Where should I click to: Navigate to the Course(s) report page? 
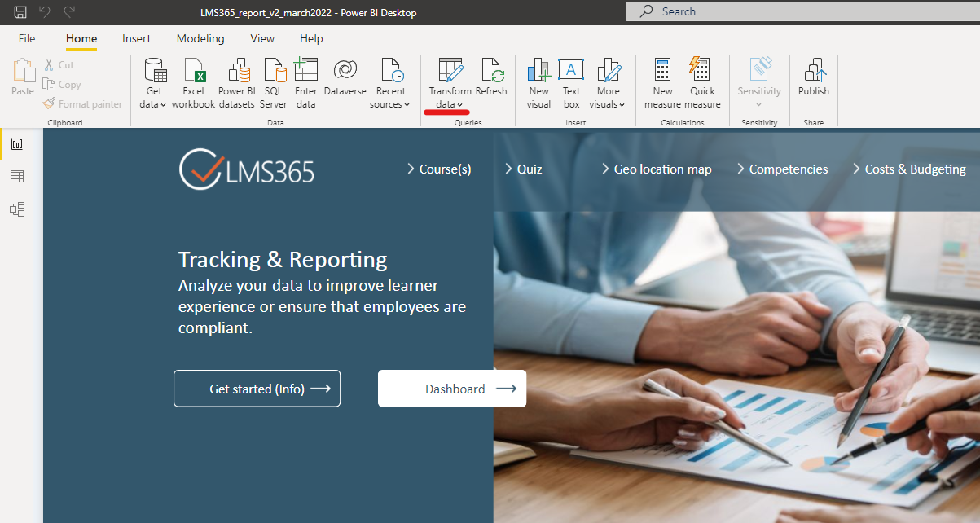click(439, 169)
